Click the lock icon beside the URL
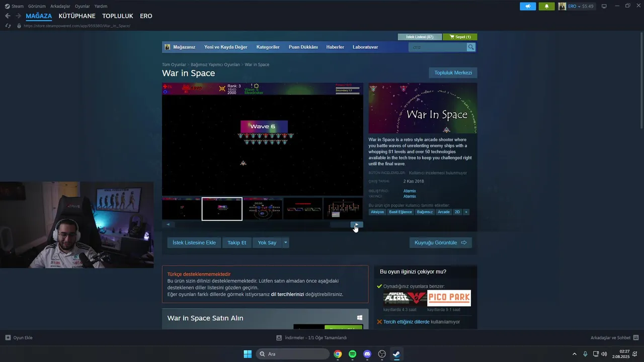644x362 pixels. [19, 26]
